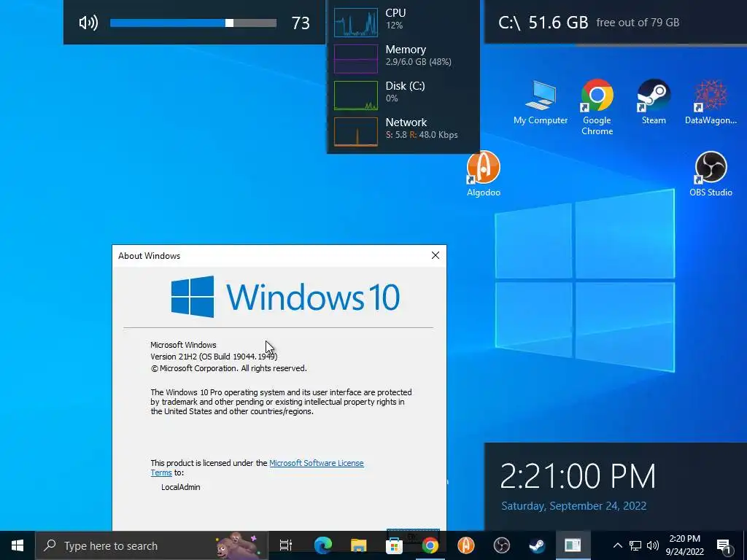
Task: Open Algodoo from the taskbar
Action: [x=466, y=545]
